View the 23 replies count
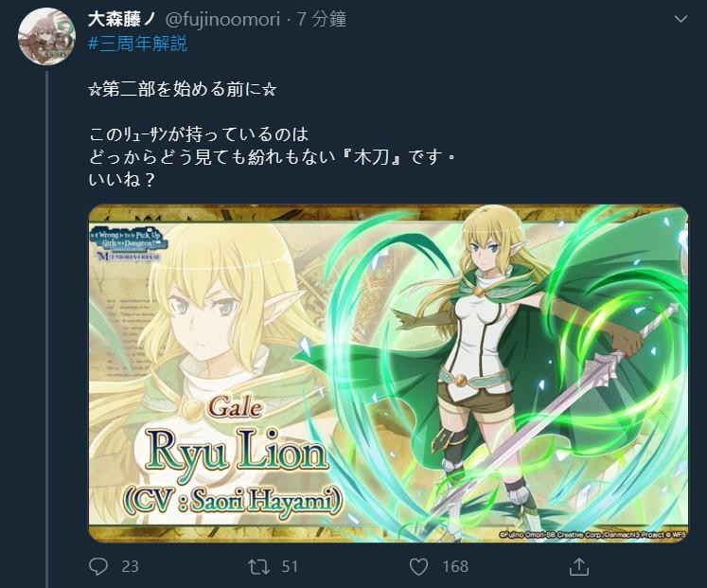 point(130,567)
